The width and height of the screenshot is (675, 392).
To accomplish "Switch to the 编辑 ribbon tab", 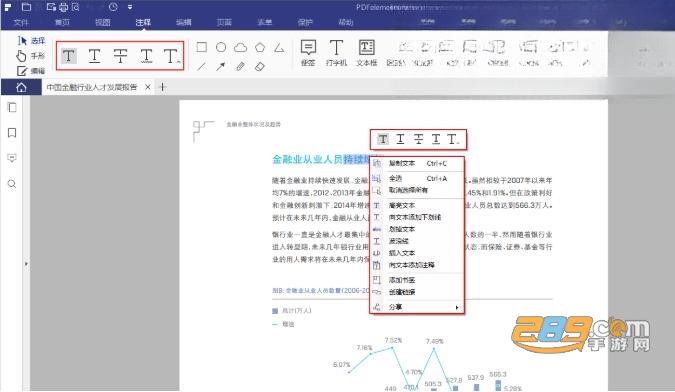I will pyautogui.click(x=183, y=22).
